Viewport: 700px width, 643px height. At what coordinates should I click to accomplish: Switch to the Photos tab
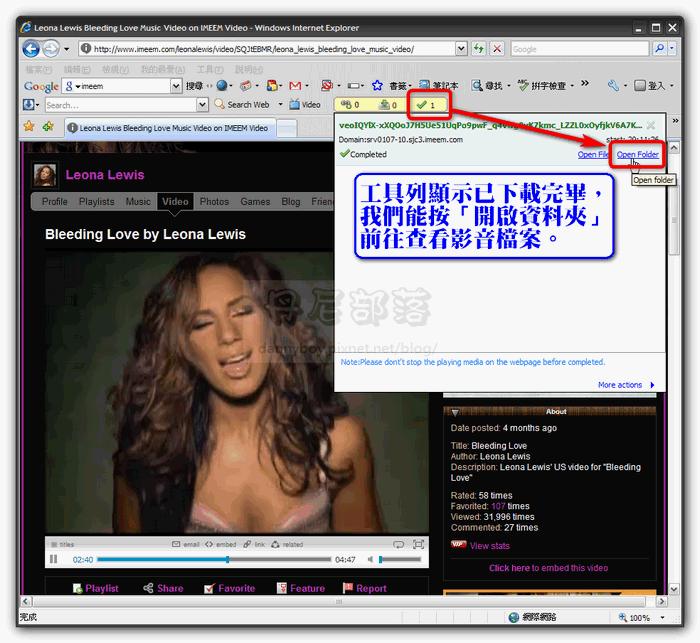click(214, 201)
